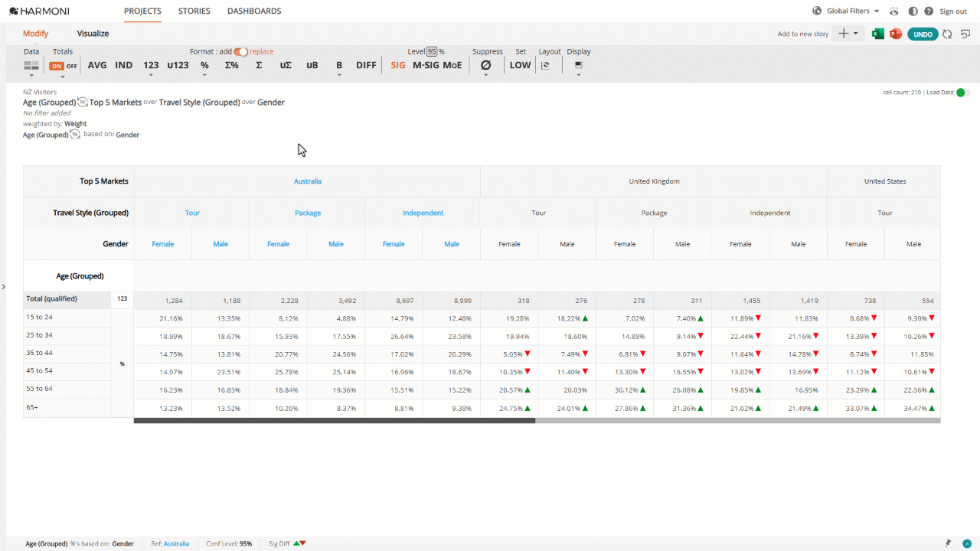Click the refresh arrows icon
The height and width of the screenshot is (551, 980).
click(x=947, y=34)
